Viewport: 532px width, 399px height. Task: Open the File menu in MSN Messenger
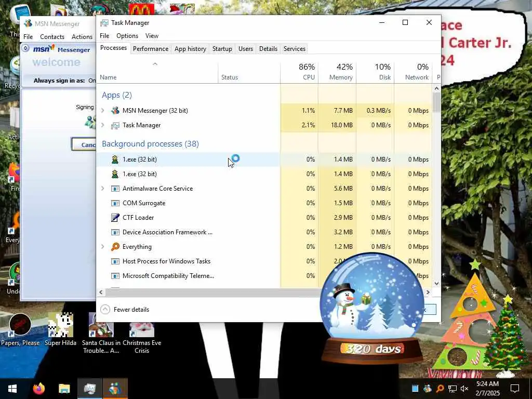[x=28, y=37]
